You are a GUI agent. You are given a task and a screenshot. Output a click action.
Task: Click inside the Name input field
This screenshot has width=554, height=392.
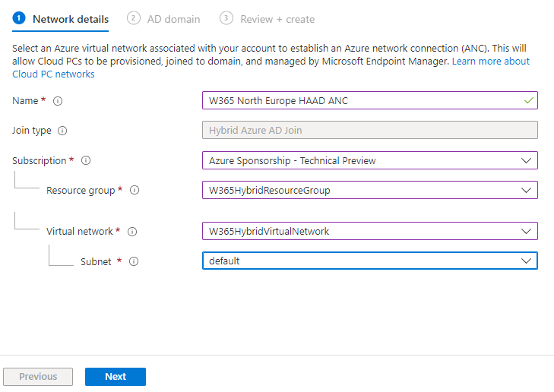click(x=370, y=100)
